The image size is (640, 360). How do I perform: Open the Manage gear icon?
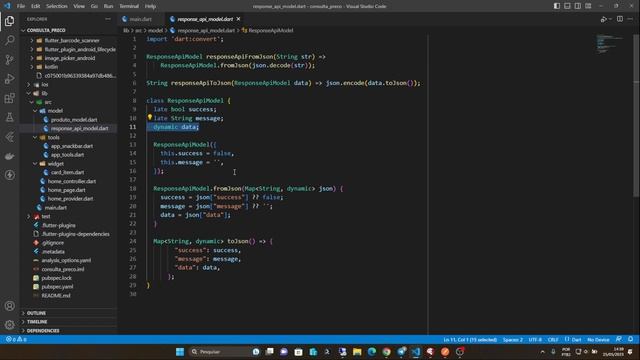pos(9,324)
